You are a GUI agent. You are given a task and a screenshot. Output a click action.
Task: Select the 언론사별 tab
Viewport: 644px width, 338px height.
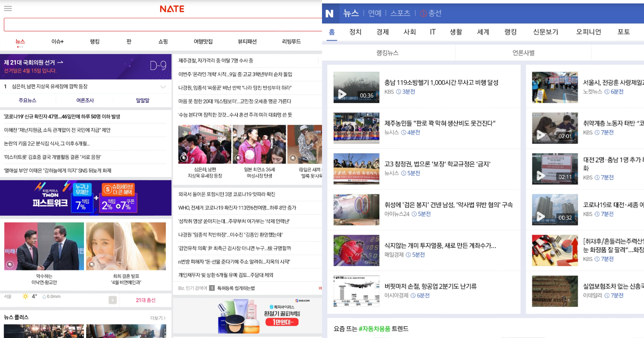[x=523, y=53]
